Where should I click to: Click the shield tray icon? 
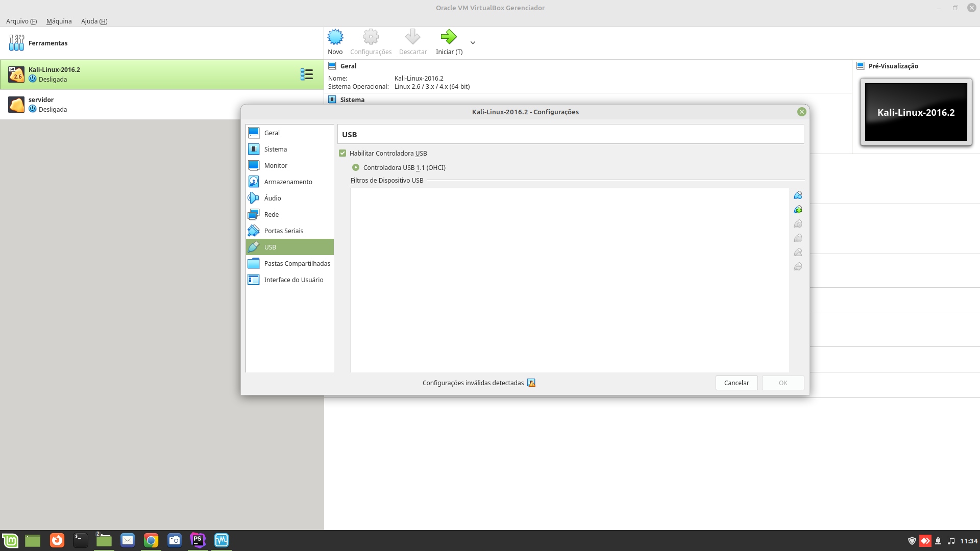tap(912, 541)
